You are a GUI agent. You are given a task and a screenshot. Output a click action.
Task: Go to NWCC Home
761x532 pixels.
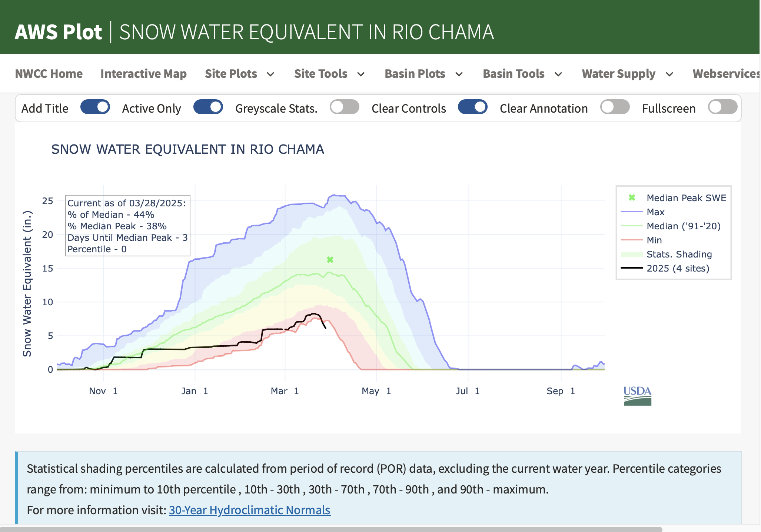49,74
